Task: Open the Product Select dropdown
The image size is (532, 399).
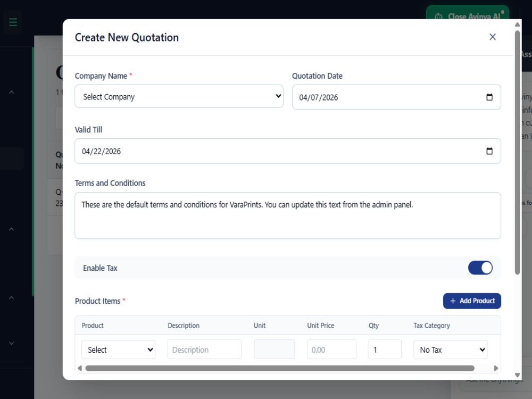Action: click(x=119, y=350)
